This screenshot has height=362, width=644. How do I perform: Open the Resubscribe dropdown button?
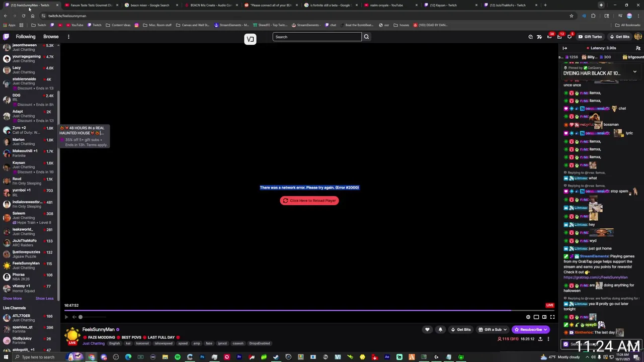(531, 330)
